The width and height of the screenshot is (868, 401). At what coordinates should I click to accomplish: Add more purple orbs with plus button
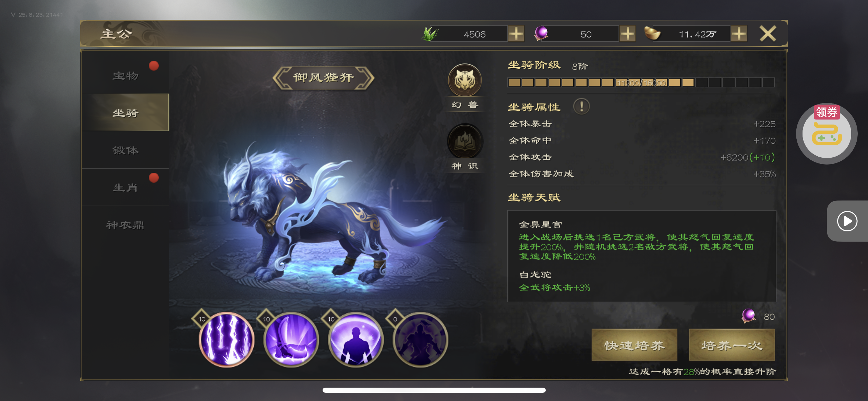click(x=627, y=34)
